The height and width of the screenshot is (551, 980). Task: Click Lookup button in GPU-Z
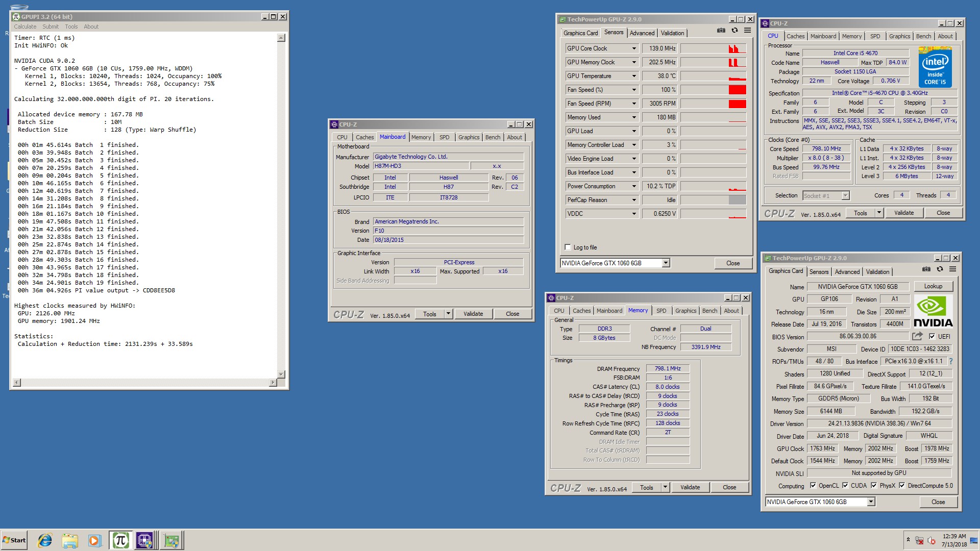[x=933, y=286]
